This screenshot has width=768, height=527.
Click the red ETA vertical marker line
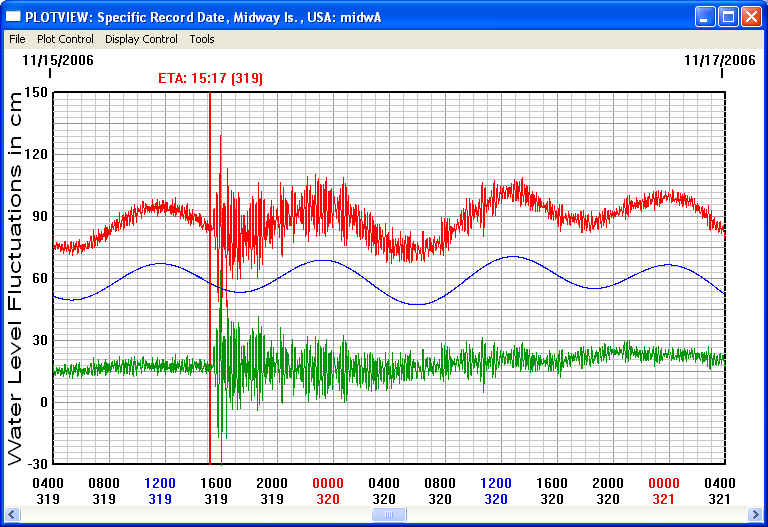point(210,278)
